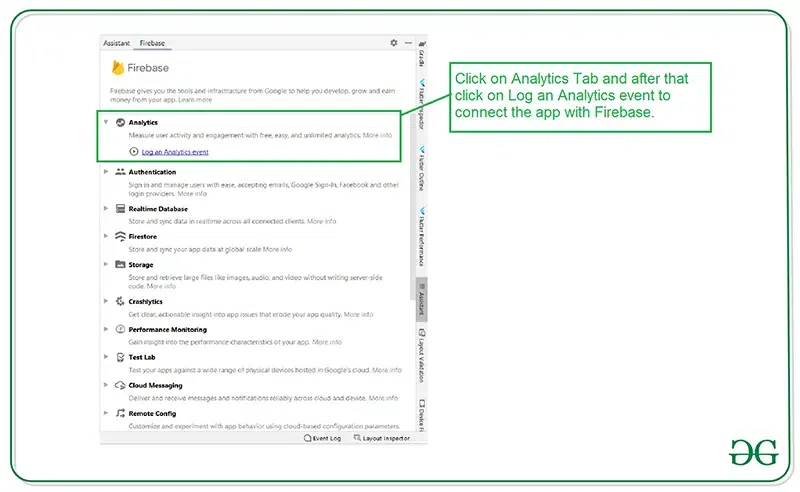Expand the Crashlytics section arrow
This screenshot has height=492, width=800.
click(x=106, y=301)
